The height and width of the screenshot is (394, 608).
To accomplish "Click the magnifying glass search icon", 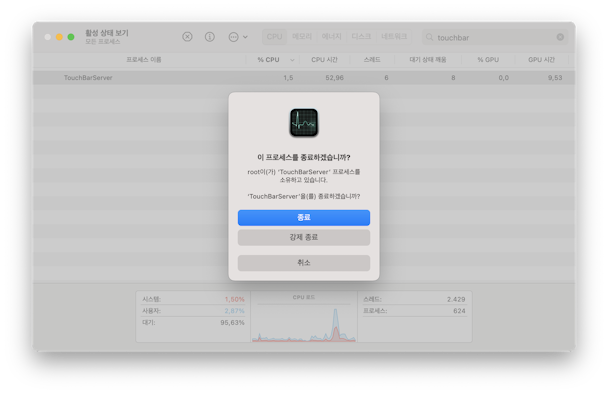I will point(429,37).
